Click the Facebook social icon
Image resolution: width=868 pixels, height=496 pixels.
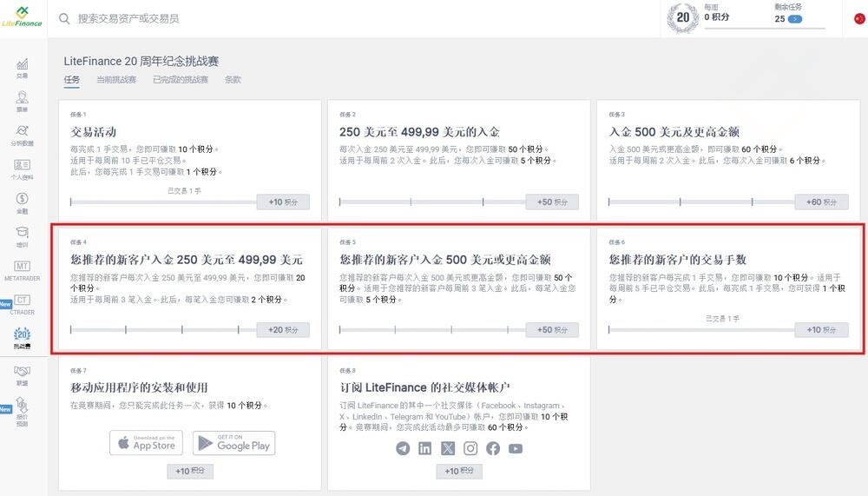click(493, 448)
